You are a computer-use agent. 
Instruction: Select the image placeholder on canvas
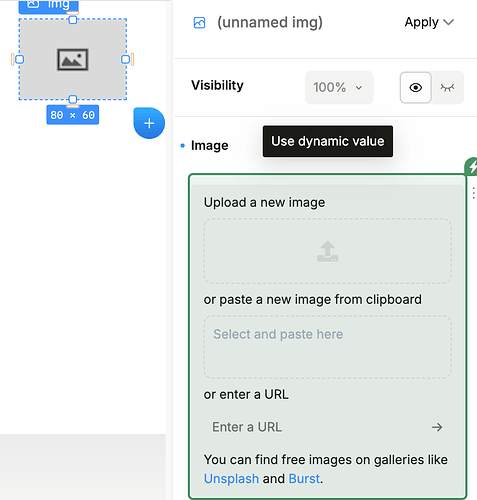(73, 60)
